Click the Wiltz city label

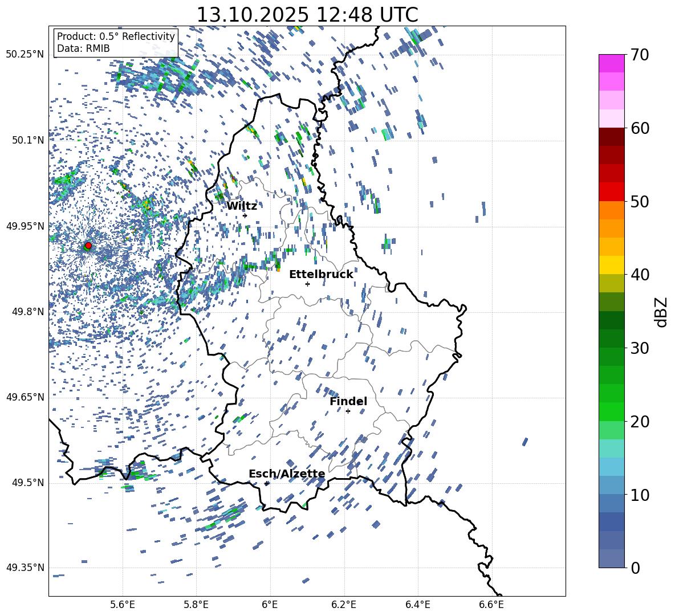tap(242, 206)
